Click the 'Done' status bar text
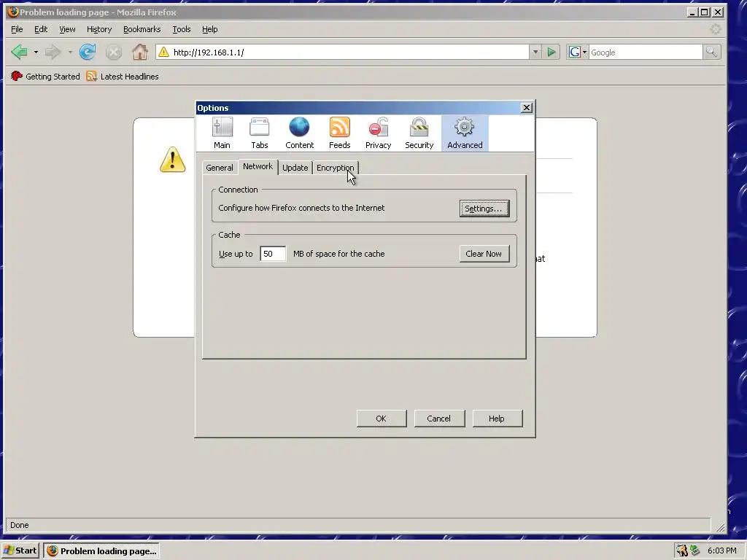 pyautogui.click(x=20, y=525)
